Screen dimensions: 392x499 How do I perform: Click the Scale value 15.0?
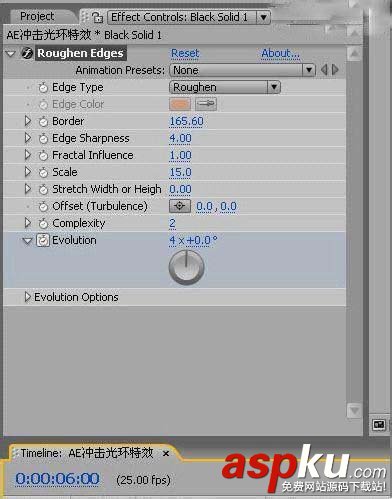point(180,173)
